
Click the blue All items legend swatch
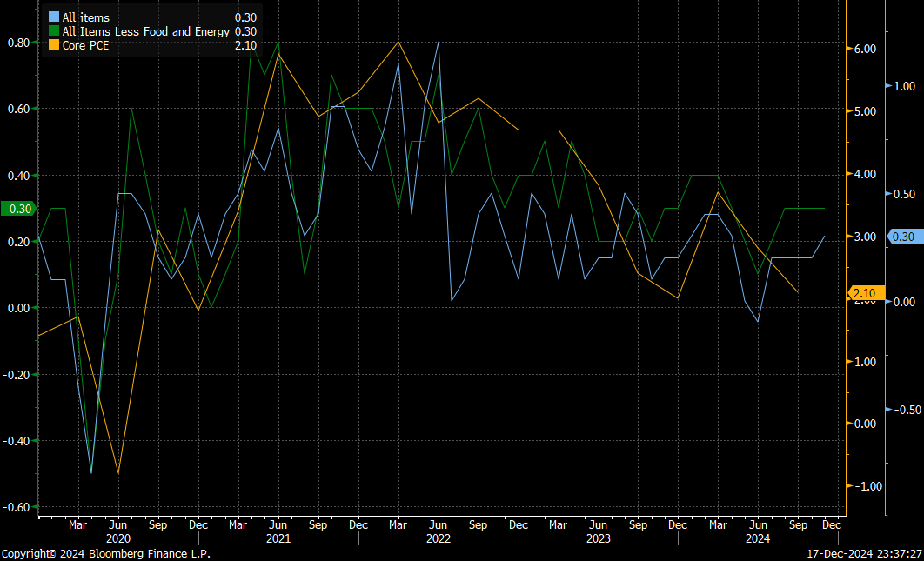pos(54,17)
